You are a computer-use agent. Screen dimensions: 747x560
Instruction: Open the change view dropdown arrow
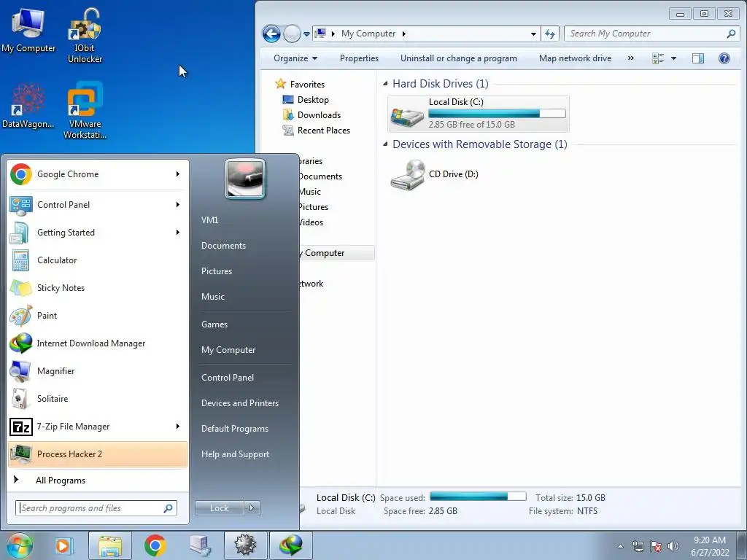[673, 58]
